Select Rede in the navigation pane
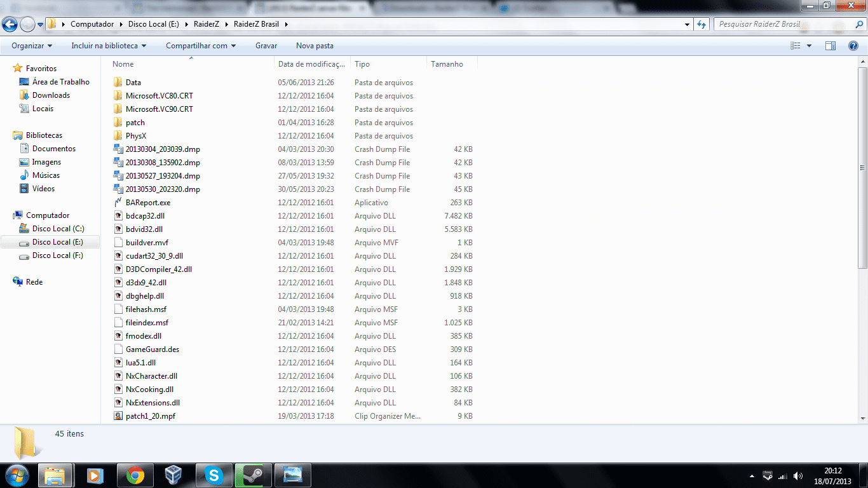Viewport: 868px width, 488px height. tap(34, 282)
